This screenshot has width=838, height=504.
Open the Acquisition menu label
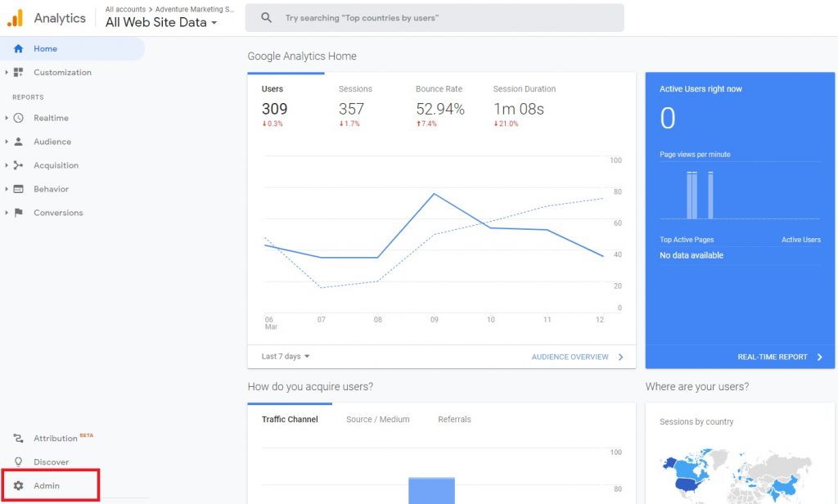(x=56, y=166)
